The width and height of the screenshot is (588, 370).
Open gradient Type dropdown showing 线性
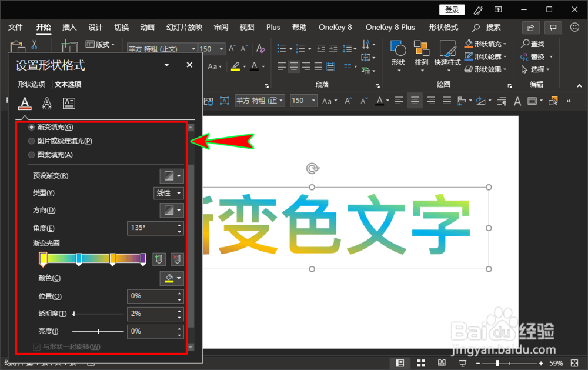169,193
